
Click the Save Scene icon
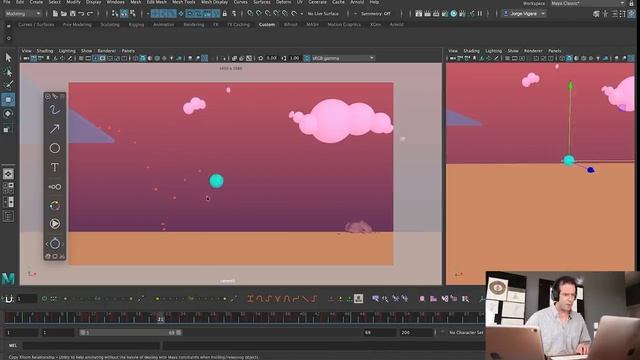coord(73,13)
